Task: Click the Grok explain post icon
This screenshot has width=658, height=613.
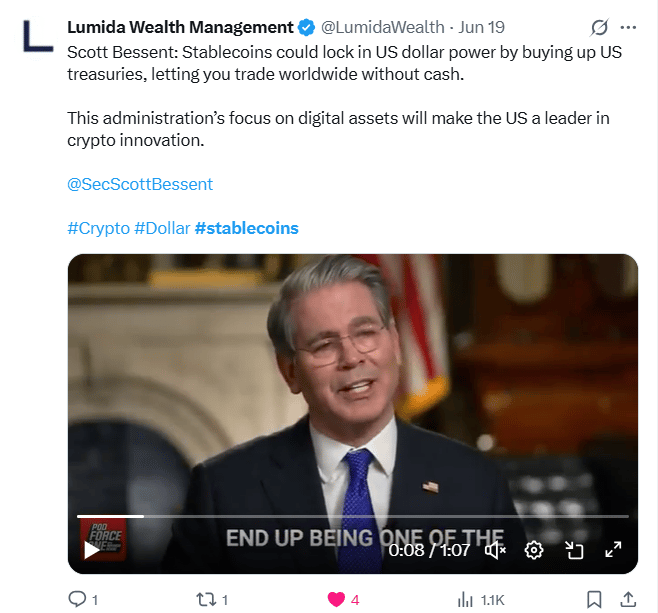Action: click(x=599, y=28)
